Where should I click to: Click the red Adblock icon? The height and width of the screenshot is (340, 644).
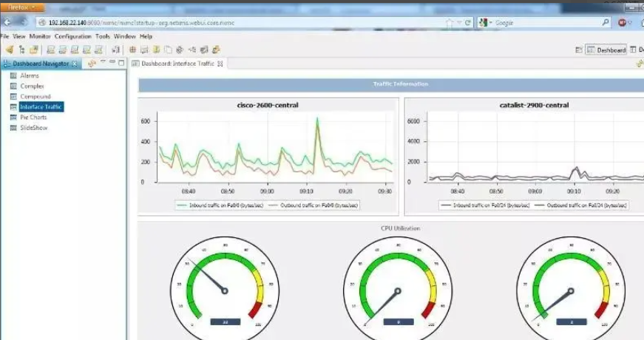coord(623,23)
